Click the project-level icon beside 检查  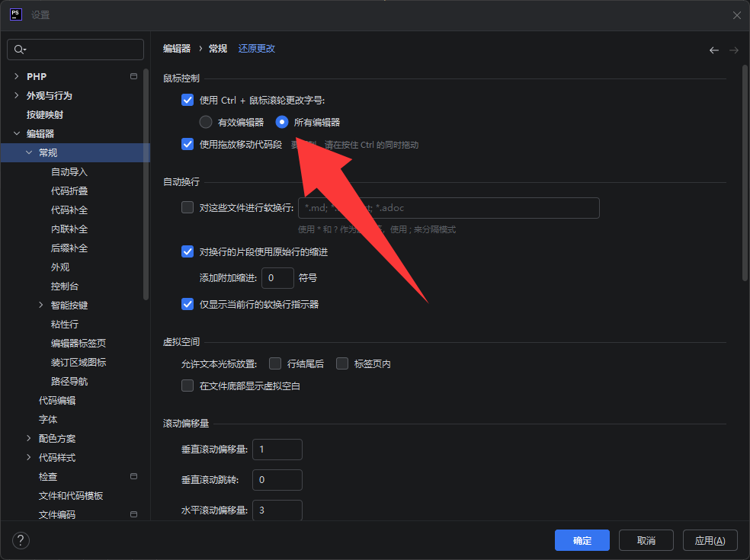134,476
